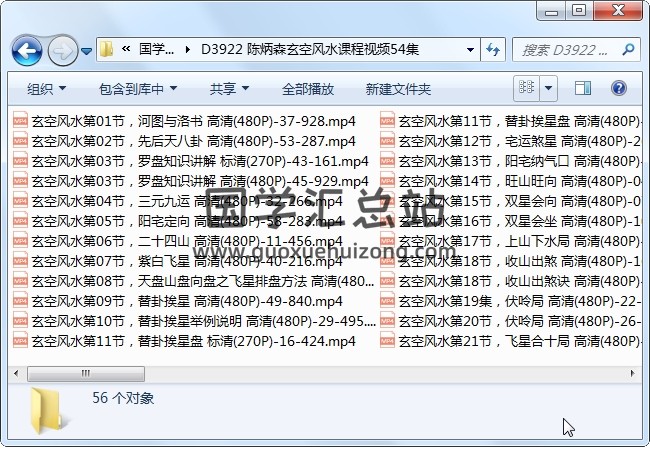Click MP4 icon of 第12节 宅运煞星
This screenshot has width=650, height=450.
pos(388,141)
